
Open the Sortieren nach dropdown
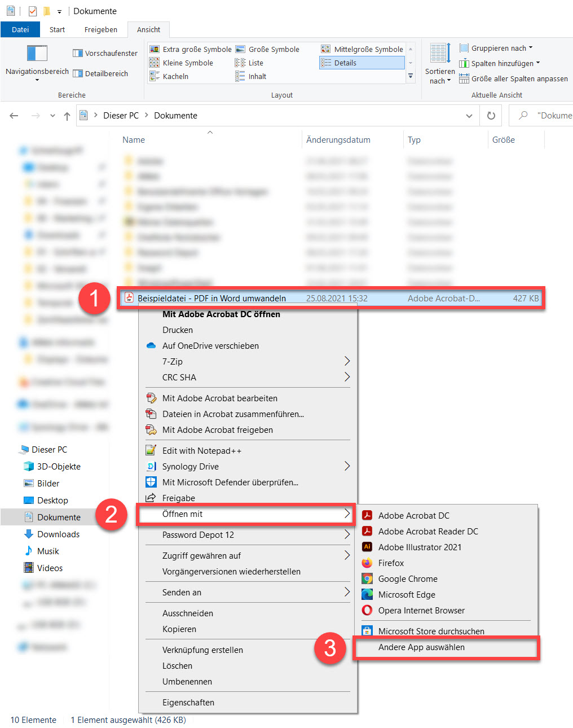point(440,64)
